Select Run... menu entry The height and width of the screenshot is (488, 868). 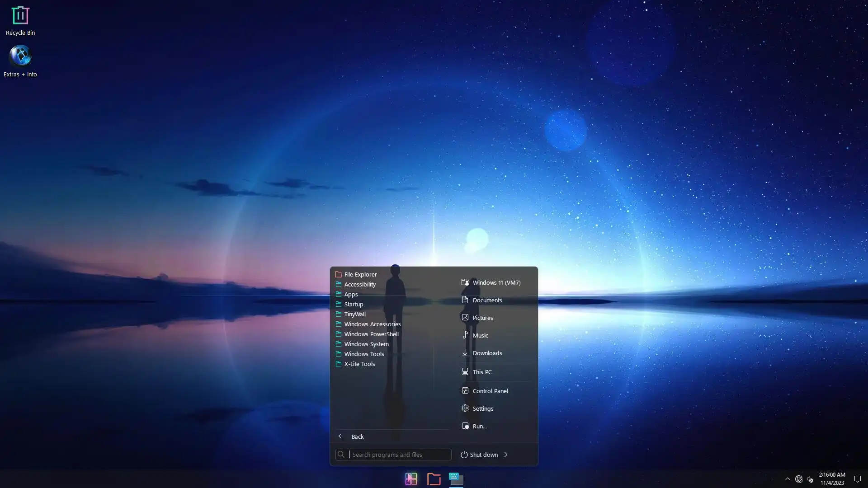tap(479, 426)
